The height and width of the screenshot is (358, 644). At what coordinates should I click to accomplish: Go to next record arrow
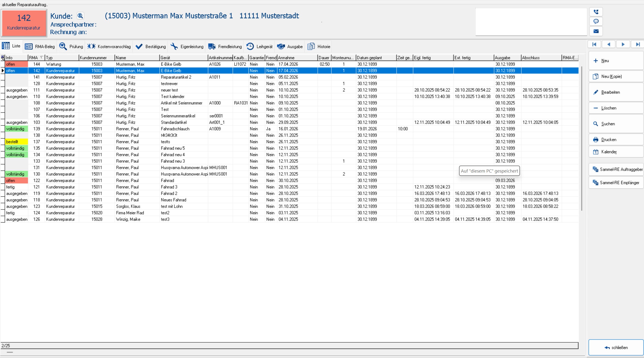(x=623, y=44)
